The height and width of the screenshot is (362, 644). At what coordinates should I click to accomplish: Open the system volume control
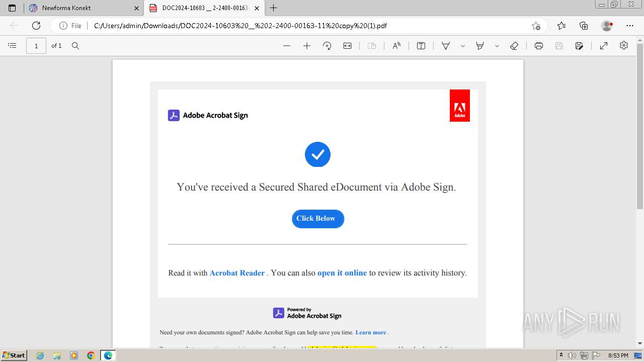point(572,355)
